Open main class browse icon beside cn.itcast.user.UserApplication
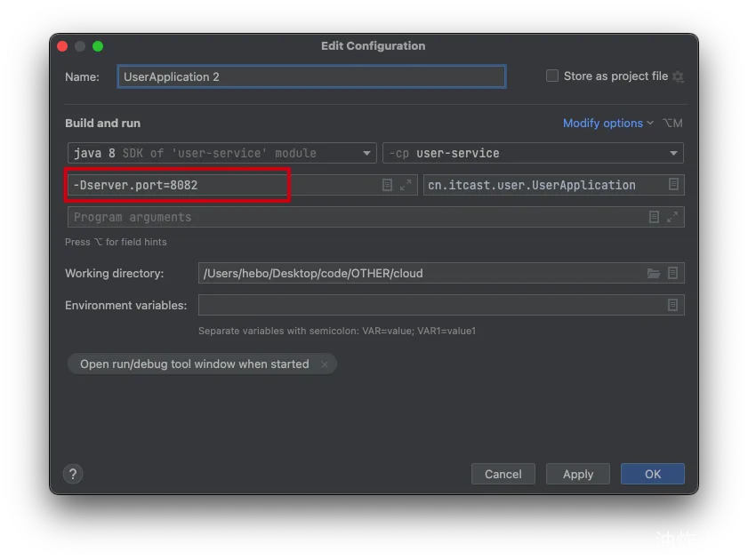The image size is (748, 560). point(673,184)
